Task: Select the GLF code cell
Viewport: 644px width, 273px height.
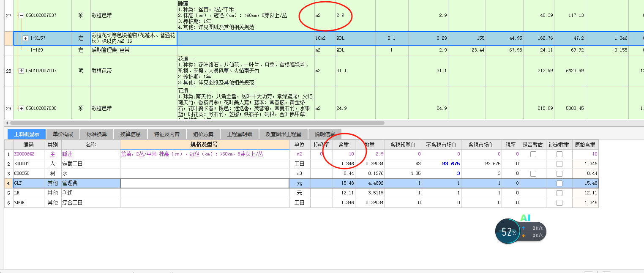Action: pyautogui.click(x=29, y=183)
